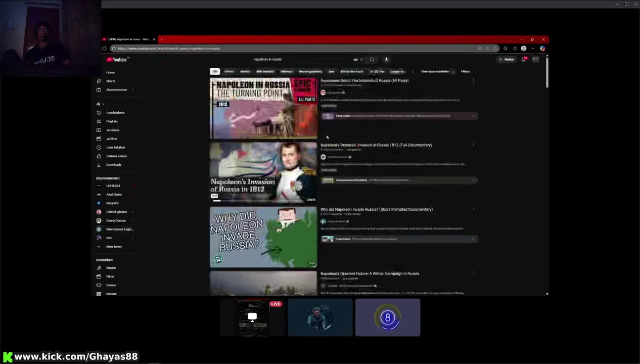Viewport: 640px width, 364px height.
Task: Open Napoleon in Russia Turning Point thumbnail
Action: pyautogui.click(x=263, y=109)
